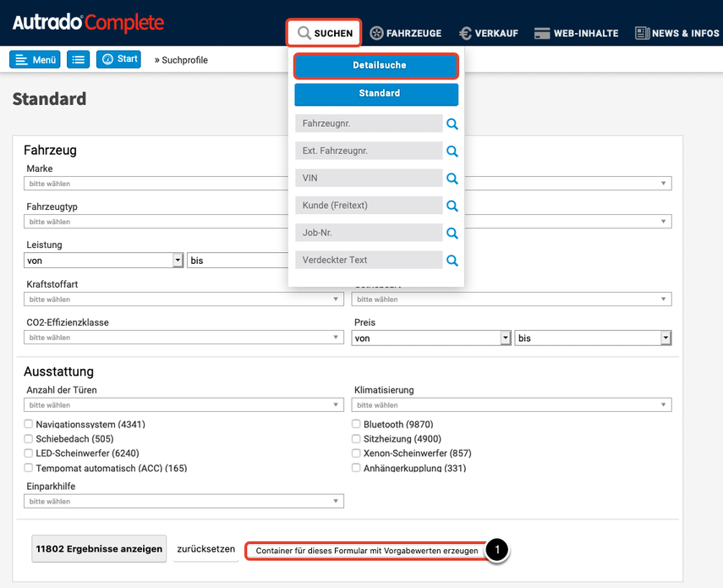Click the magnifier icon next to Fahrzeugnr. field

pos(452,124)
